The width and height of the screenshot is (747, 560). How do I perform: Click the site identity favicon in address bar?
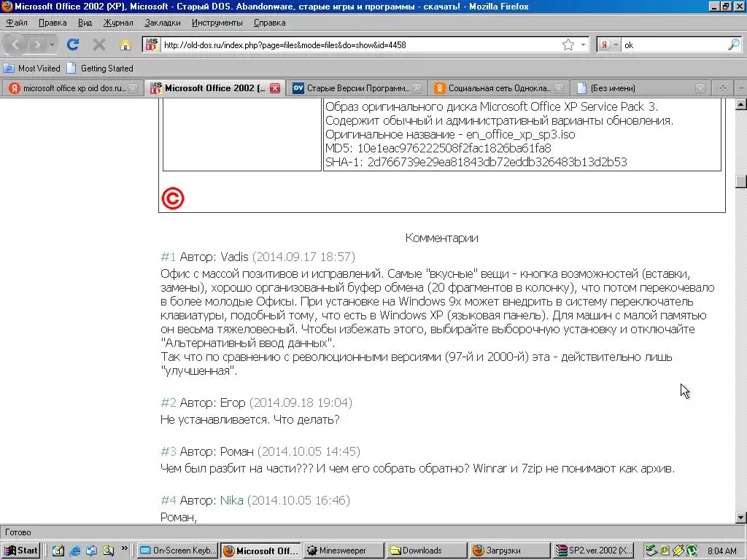click(x=152, y=44)
